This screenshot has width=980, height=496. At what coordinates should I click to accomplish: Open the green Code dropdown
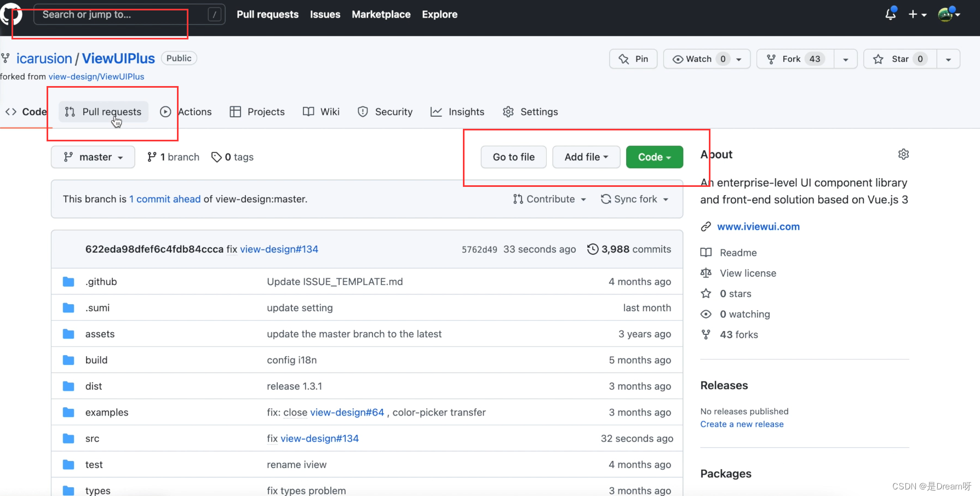pos(655,157)
